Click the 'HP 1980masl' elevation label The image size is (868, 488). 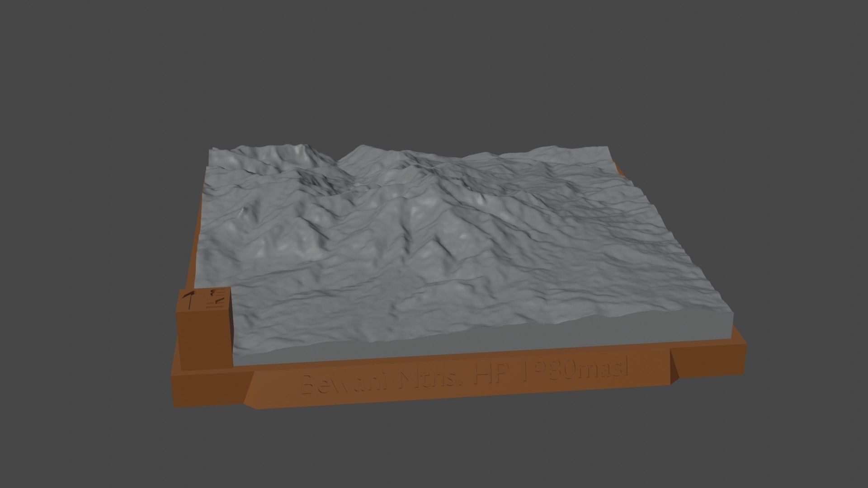pos(551,371)
